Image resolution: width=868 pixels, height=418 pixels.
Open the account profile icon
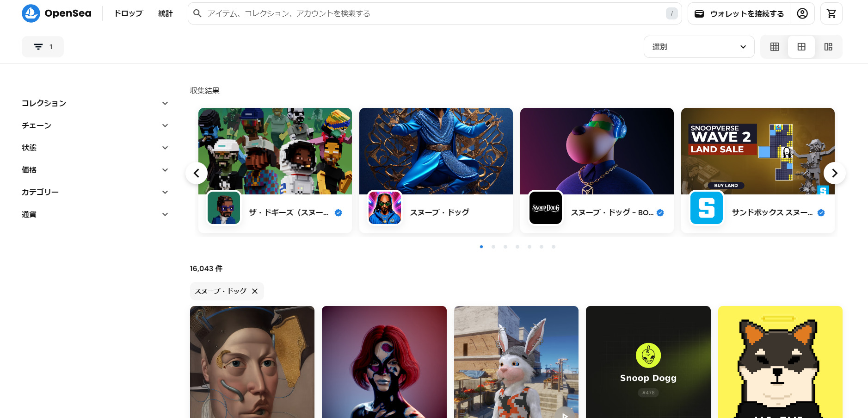(802, 13)
